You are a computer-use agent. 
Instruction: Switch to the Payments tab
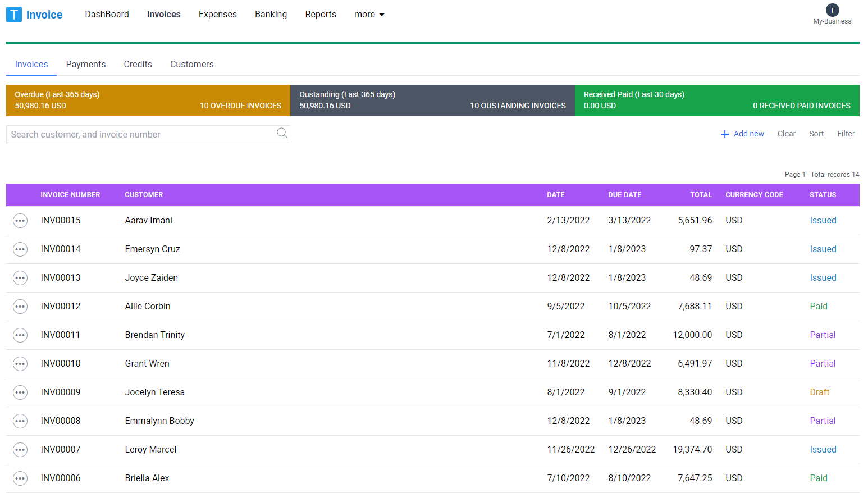[86, 65]
